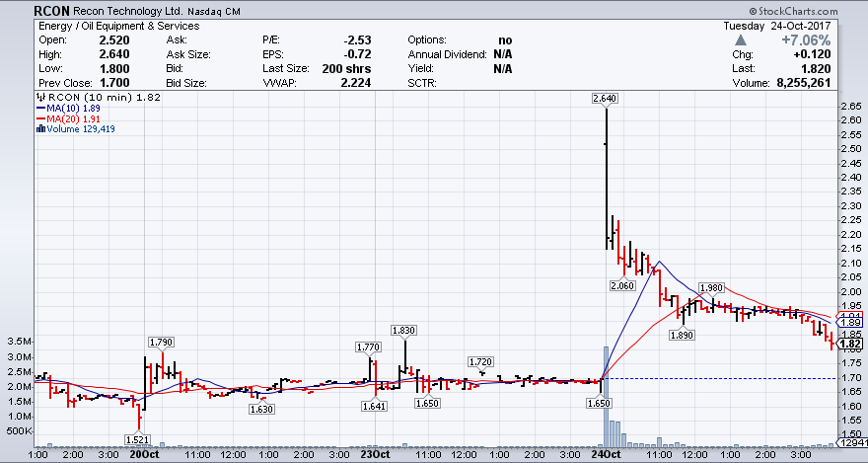Click the 1.830 price annotation

coord(404,331)
